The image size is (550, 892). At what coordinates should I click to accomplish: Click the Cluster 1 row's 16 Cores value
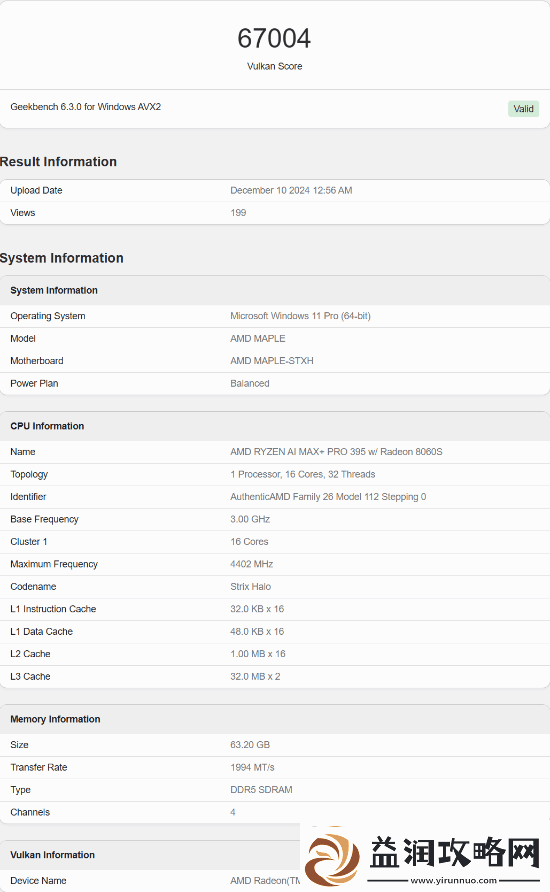[249, 542]
